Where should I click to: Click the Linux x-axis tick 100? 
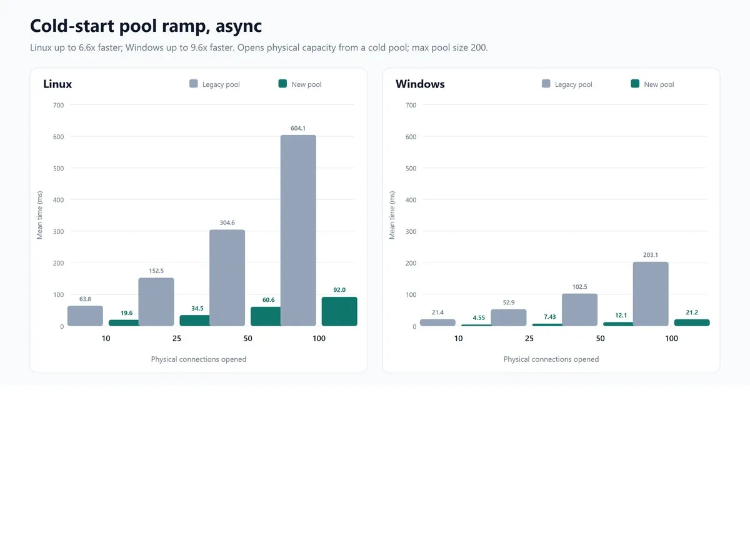pos(319,338)
